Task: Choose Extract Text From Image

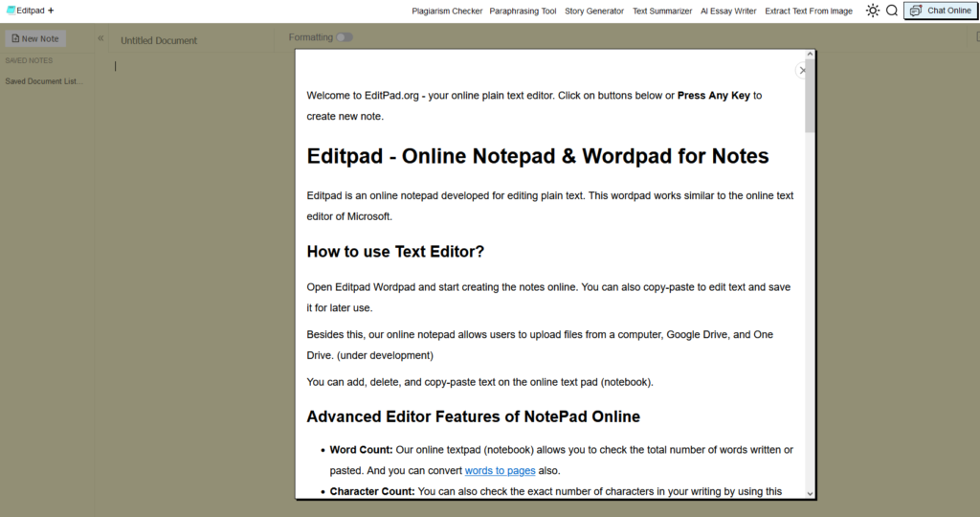Action: point(809,11)
